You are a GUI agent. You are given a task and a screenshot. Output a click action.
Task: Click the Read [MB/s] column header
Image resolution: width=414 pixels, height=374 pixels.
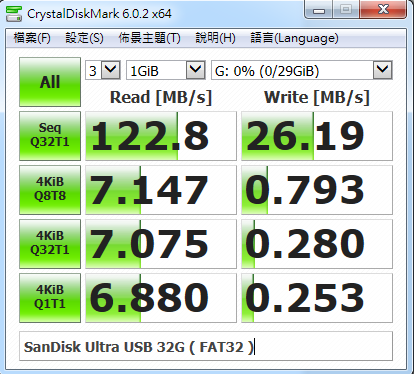[161, 98]
